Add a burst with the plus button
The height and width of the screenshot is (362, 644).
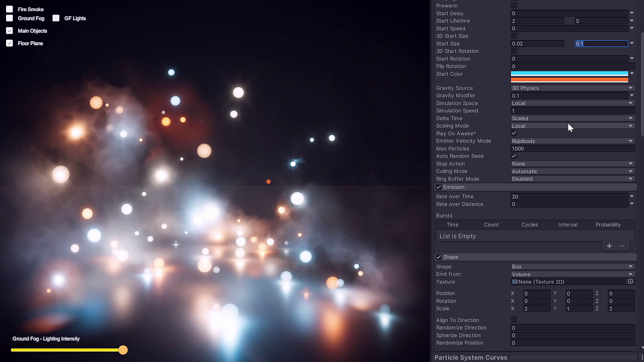tap(609, 246)
